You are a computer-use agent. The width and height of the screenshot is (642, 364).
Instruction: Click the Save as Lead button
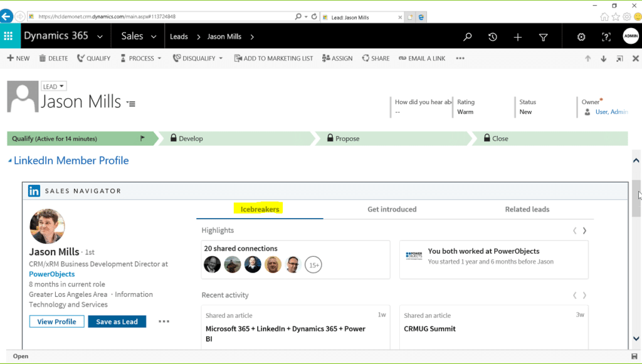[117, 321]
